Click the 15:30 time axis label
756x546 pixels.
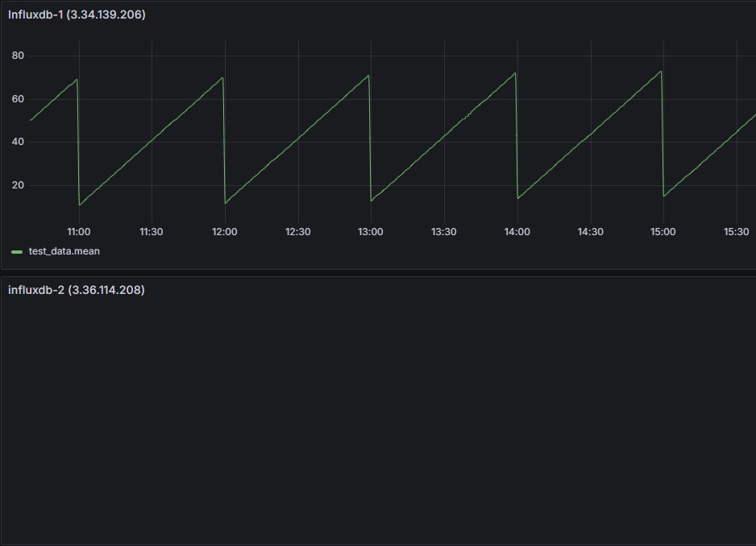[736, 232]
